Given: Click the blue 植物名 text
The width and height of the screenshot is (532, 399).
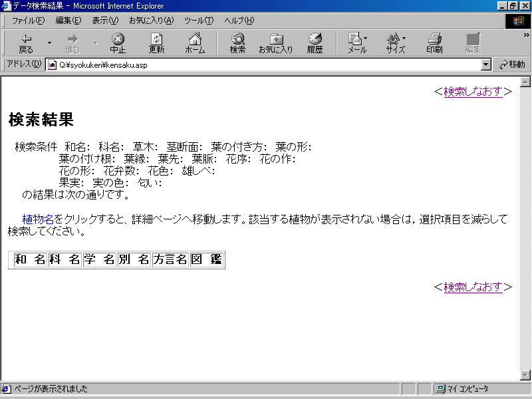Looking at the screenshot, I should [38, 219].
